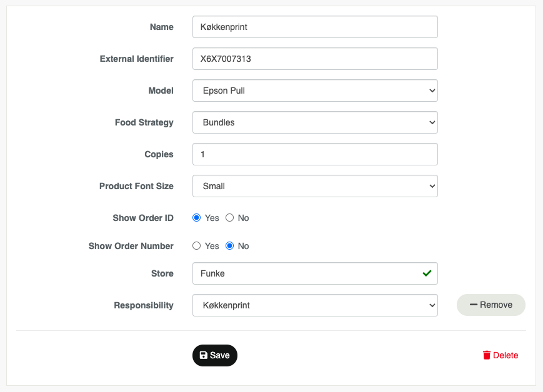The height and width of the screenshot is (392, 543).
Task: Click the floppy disk Save icon
Action: click(204, 355)
